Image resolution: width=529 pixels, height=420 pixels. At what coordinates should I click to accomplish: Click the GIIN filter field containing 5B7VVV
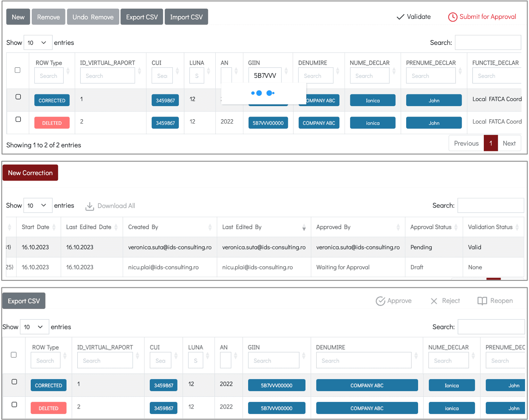click(265, 76)
